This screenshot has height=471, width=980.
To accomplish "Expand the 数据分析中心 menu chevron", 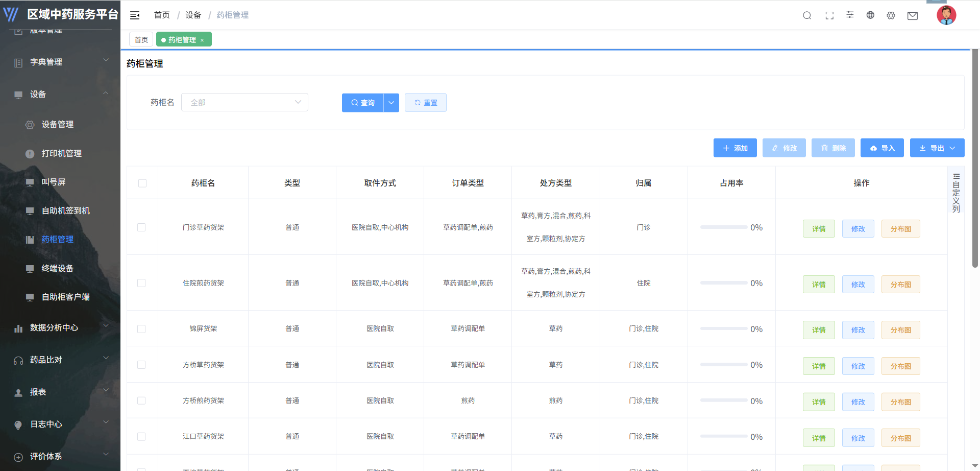I will click(106, 325).
